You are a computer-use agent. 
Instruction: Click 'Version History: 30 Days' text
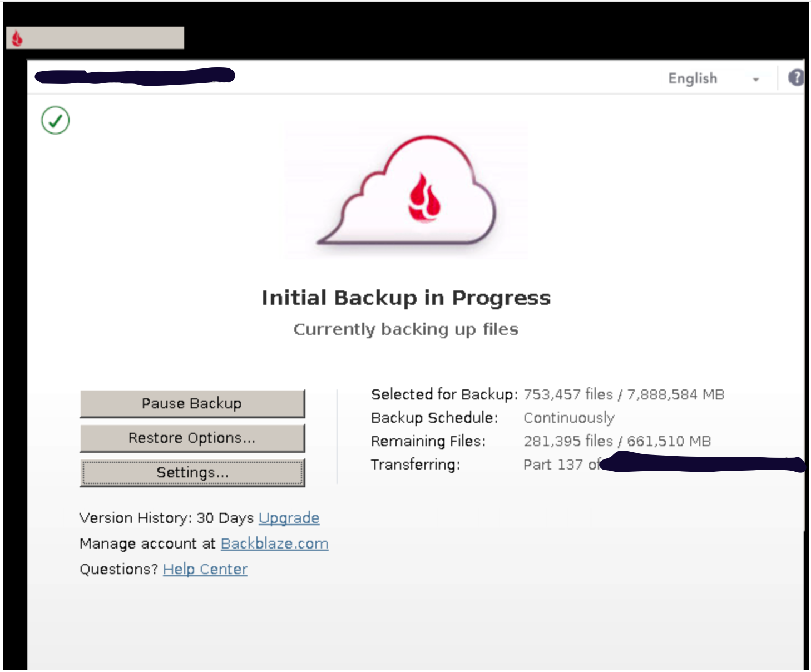166,518
